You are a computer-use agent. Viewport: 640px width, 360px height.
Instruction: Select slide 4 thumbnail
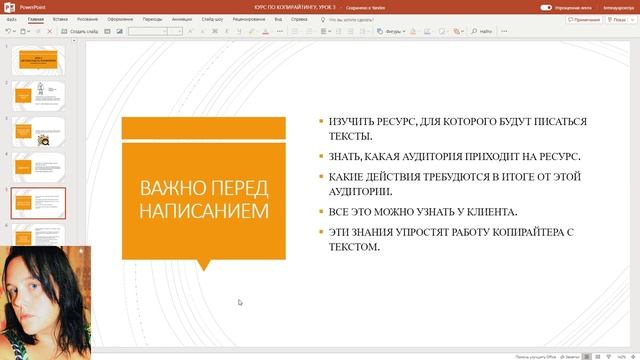point(38,167)
